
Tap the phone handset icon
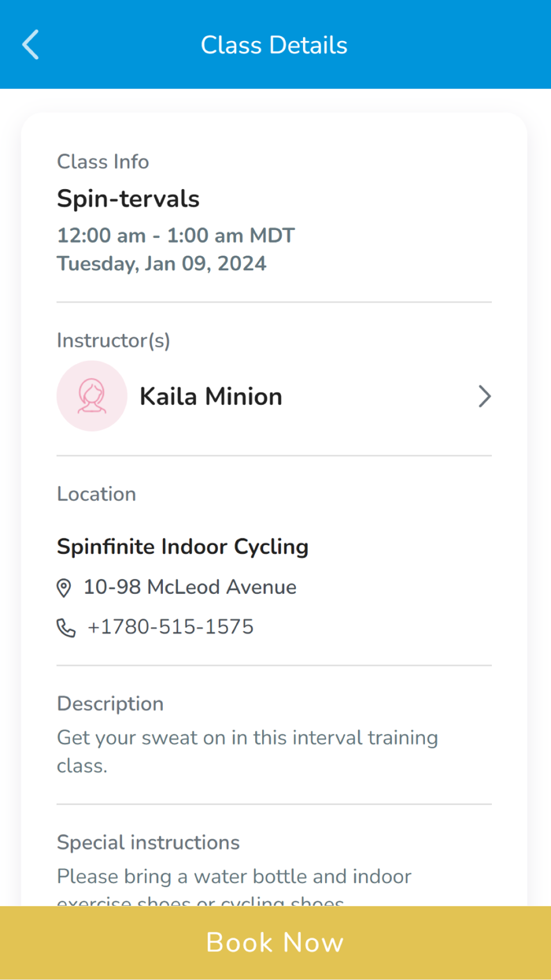(66, 628)
